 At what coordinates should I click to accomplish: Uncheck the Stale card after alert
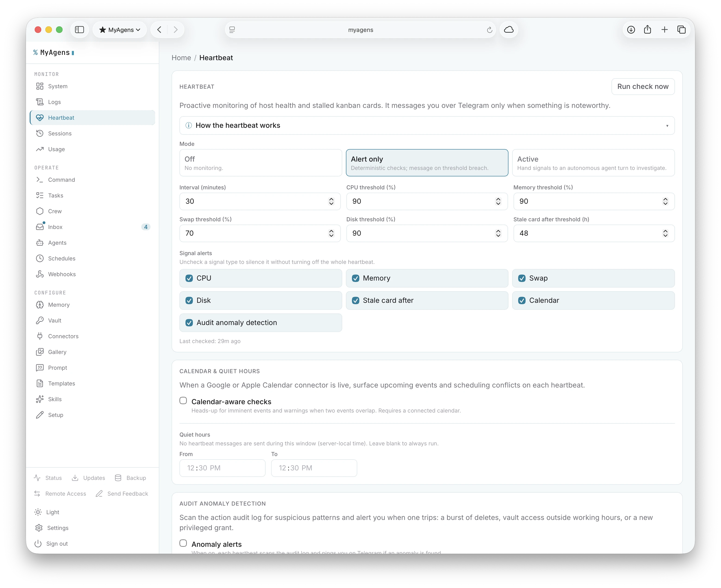click(x=355, y=301)
